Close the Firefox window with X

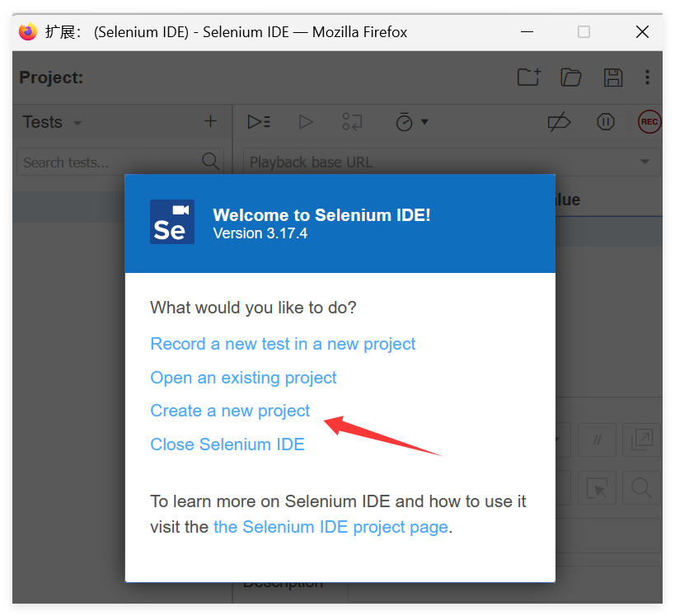(x=642, y=32)
